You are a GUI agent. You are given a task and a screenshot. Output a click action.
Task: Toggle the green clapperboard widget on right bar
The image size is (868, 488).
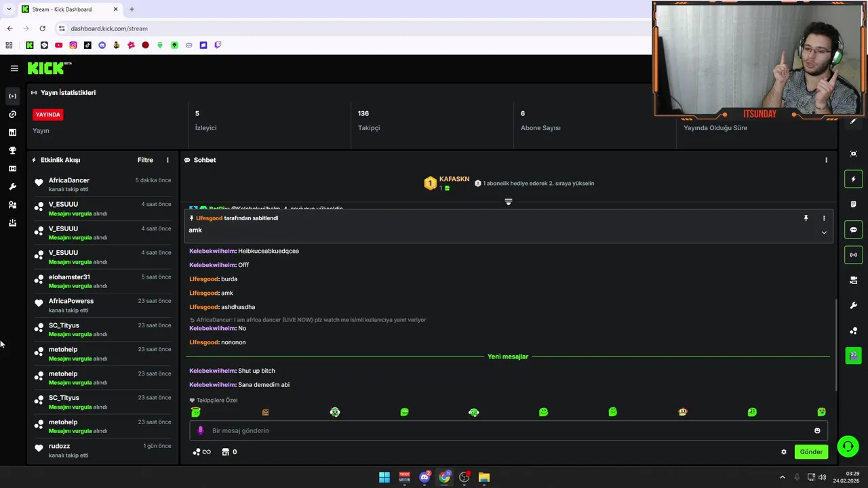pos(853,356)
